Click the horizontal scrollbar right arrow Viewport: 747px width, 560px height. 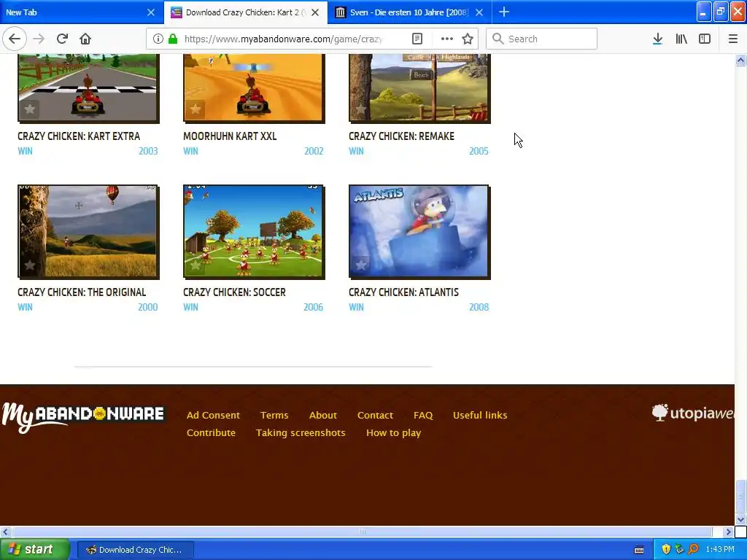728,532
